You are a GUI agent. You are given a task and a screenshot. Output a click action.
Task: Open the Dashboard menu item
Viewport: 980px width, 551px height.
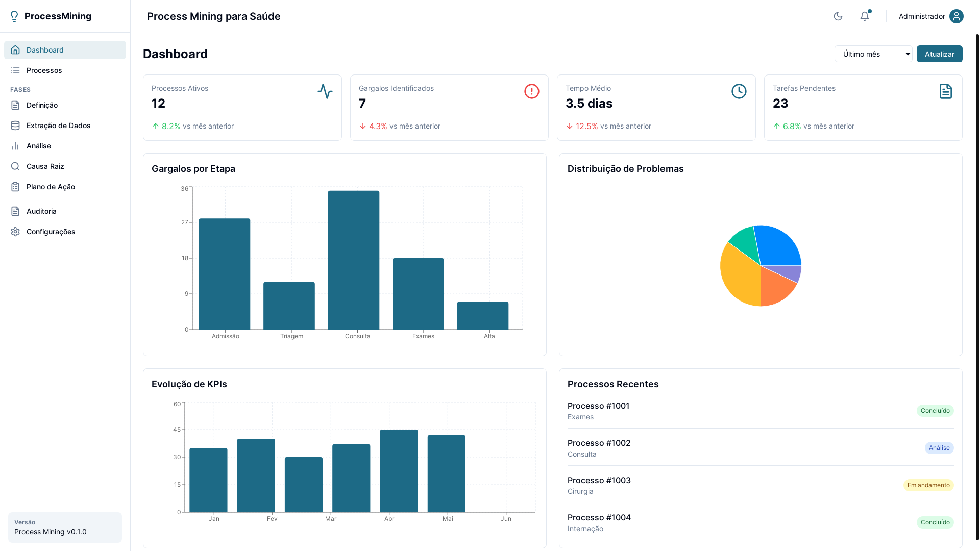click(x=65, y=50)
